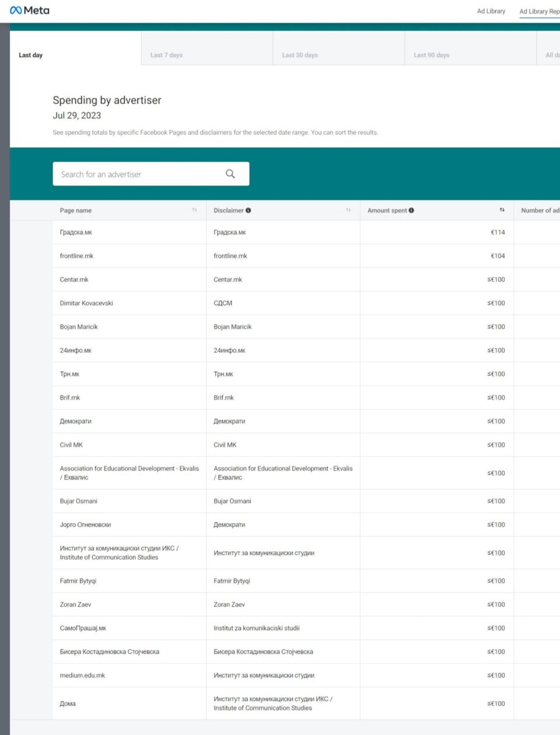
Task: Click the search magnifier icon
Action: [x=230, y=174]
